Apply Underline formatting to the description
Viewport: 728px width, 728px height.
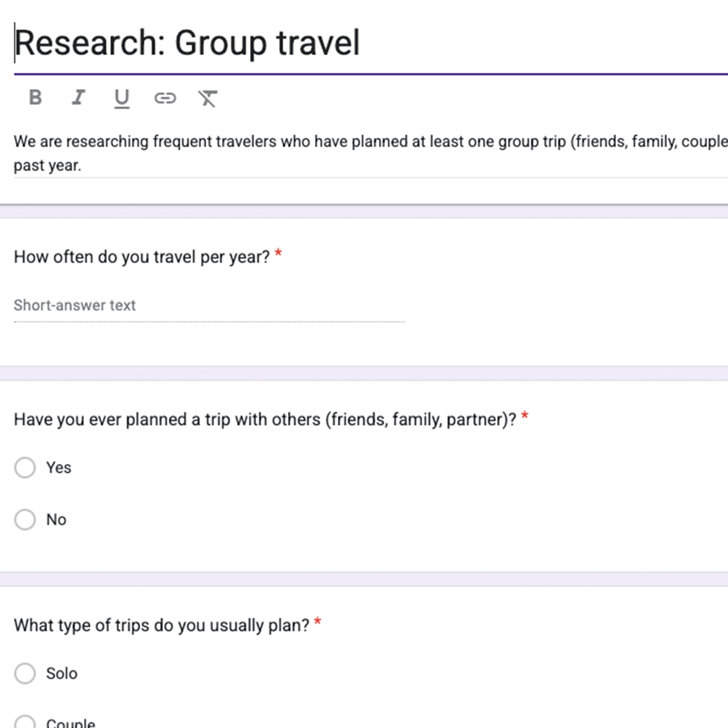coord(121,98)
